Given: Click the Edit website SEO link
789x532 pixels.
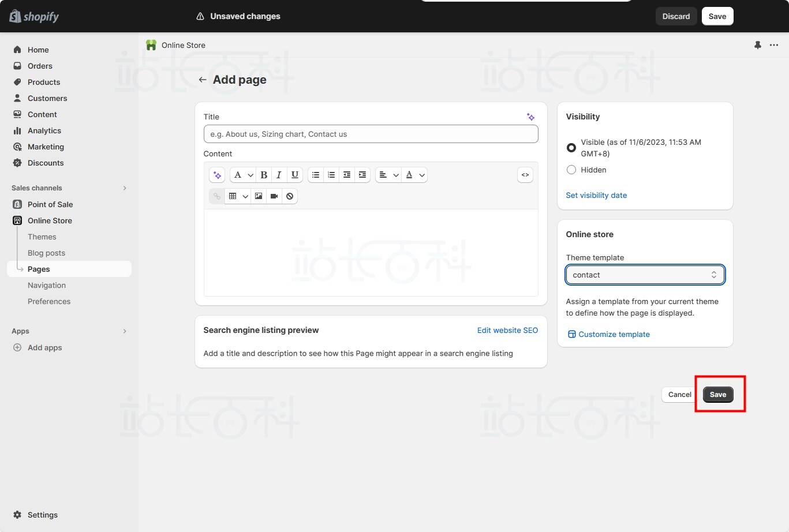Looking at the screenshot, I should (x=507, y=330).
